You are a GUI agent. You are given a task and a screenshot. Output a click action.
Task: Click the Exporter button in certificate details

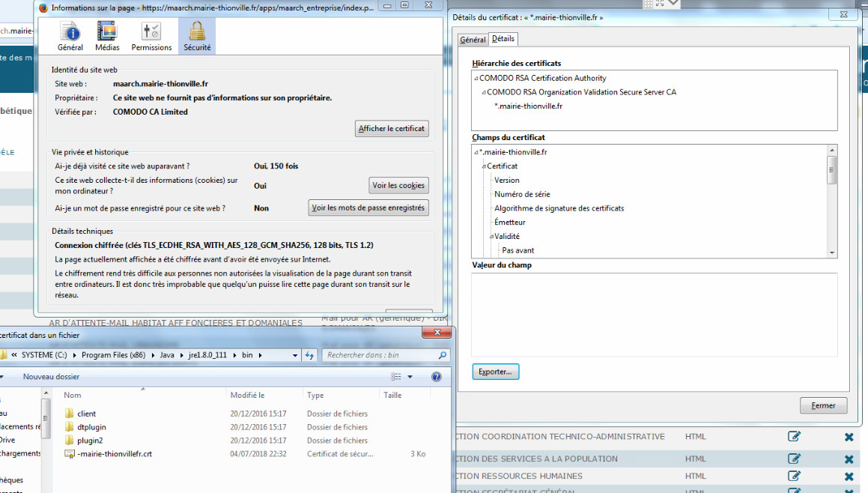(495, 371)
